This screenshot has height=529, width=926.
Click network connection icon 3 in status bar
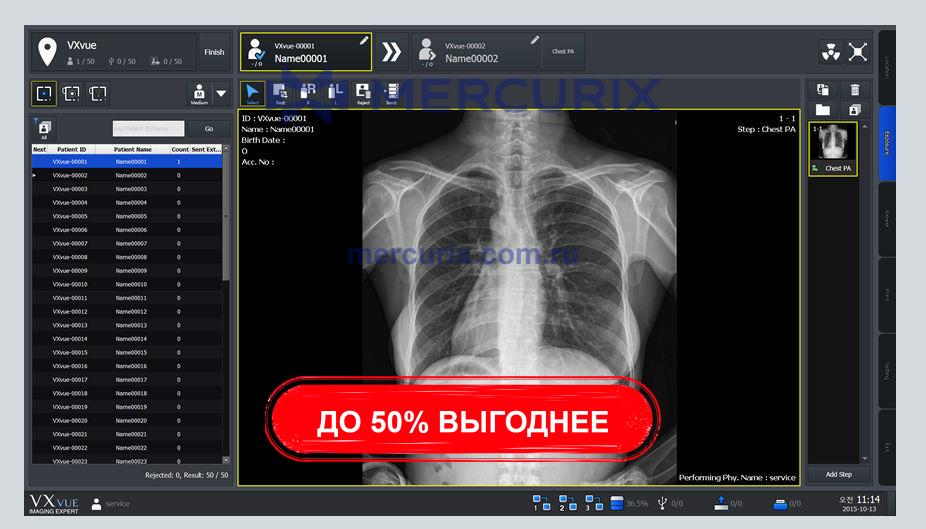(x=594, y=502)
